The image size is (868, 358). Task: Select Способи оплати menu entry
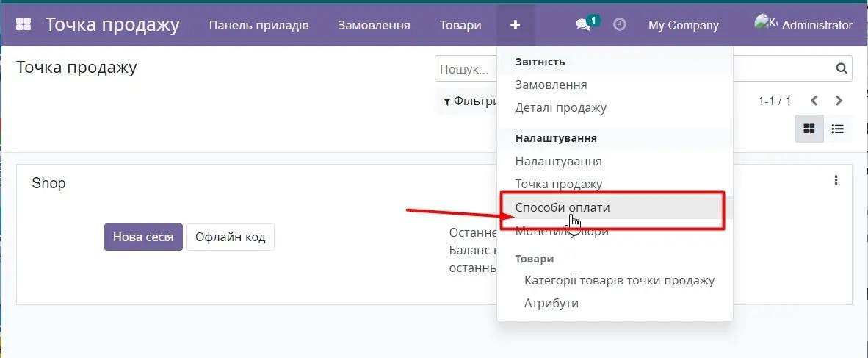tap(562, 207)
